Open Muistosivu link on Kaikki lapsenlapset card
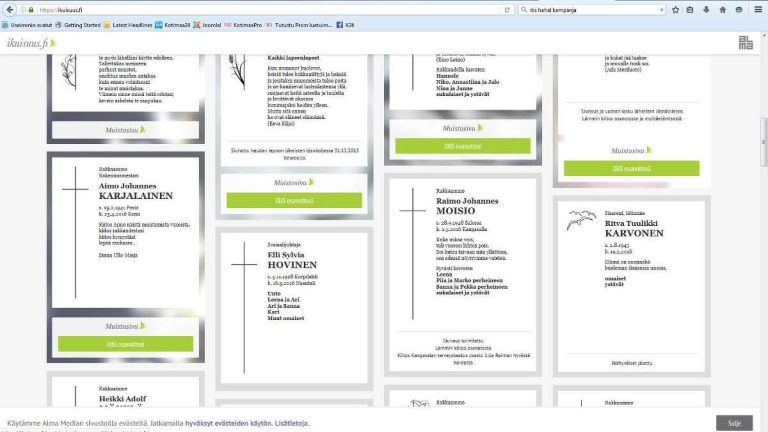This screenshot has height=432, width=768. pos(294,182)
